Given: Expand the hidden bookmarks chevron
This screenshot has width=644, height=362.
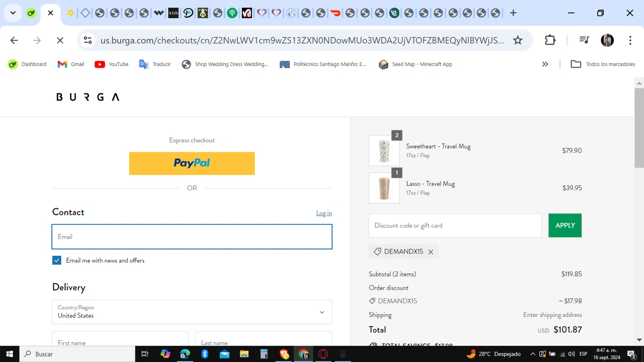Looking at the screenshot, I should [545, 64].
